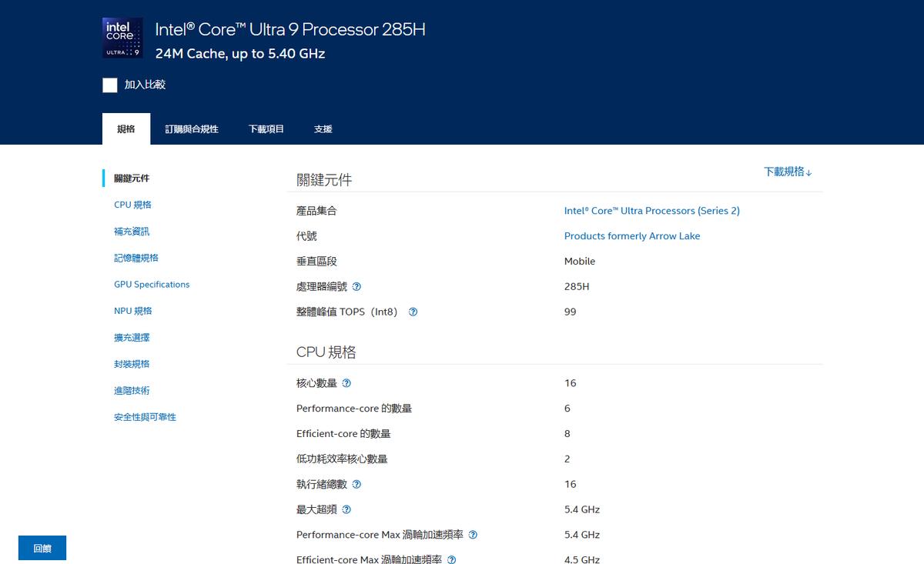
Task: Jump to 安全性與可靠性 in sidebar
Action: coord(145,417)
